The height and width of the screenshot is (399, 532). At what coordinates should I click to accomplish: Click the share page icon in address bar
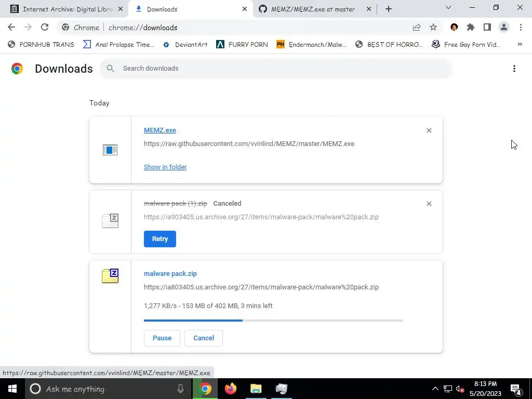coord(417,28)
